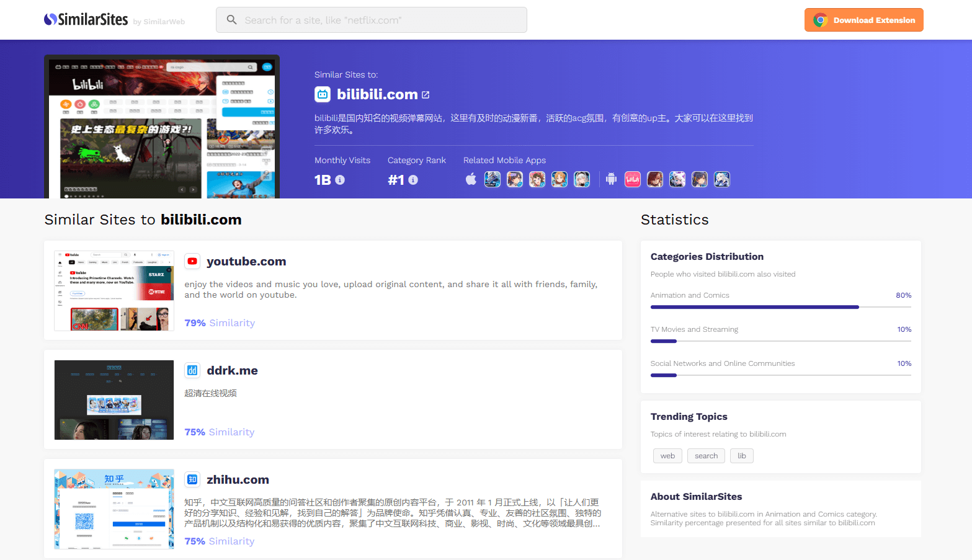This screenshot has height=560, width=972.
Task: Click the ddrk.me favicon icon
Action: 192,371
